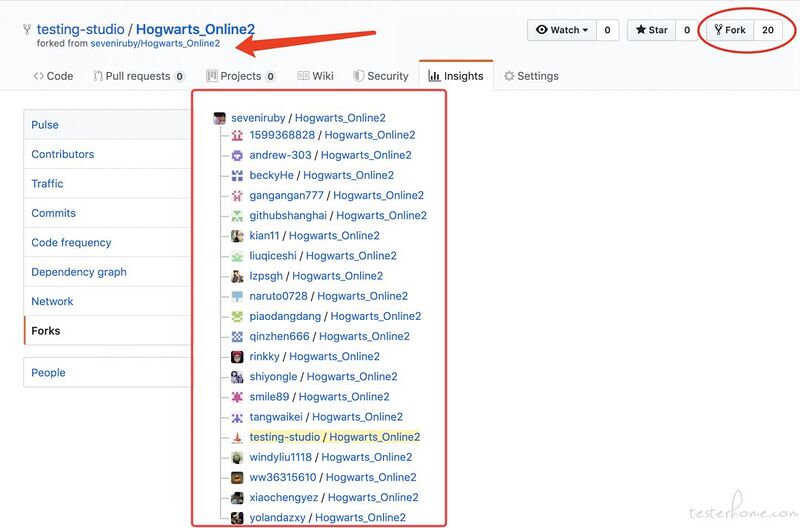Click gangangan777 identicon avatar
The height and width of the screenshot is (528, 800).
point(237,195)
